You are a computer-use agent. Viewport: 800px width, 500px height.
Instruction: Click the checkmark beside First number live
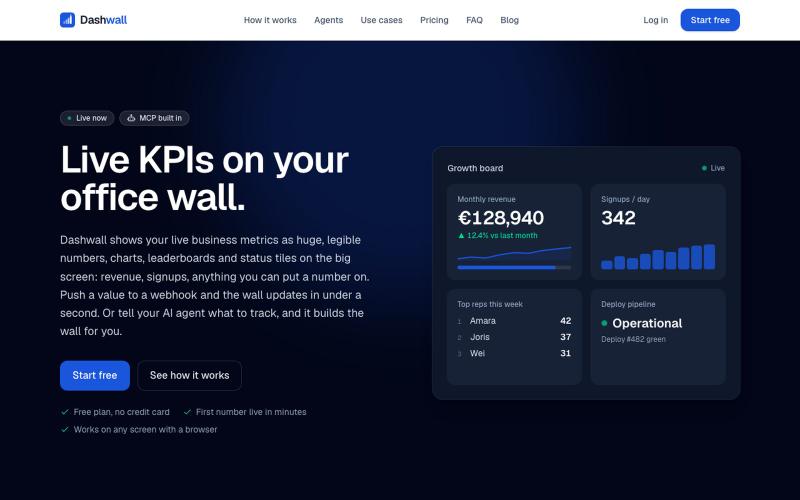[187, 412]
